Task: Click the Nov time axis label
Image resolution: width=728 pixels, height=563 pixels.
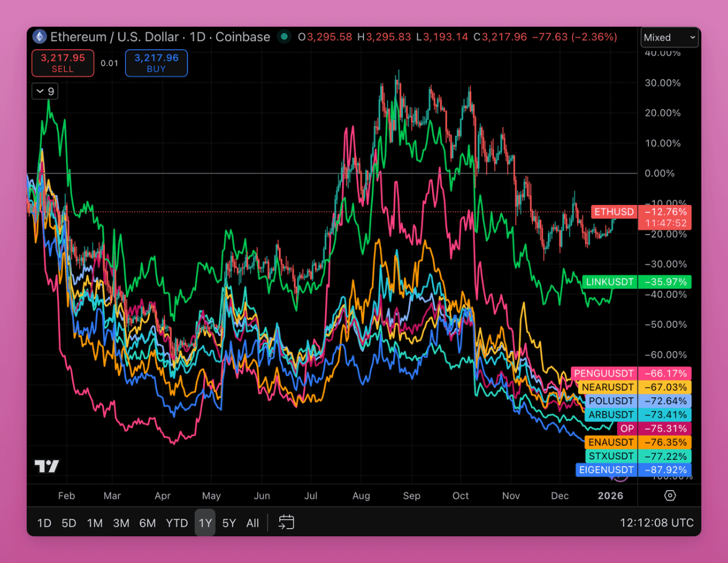Action: 511,496
